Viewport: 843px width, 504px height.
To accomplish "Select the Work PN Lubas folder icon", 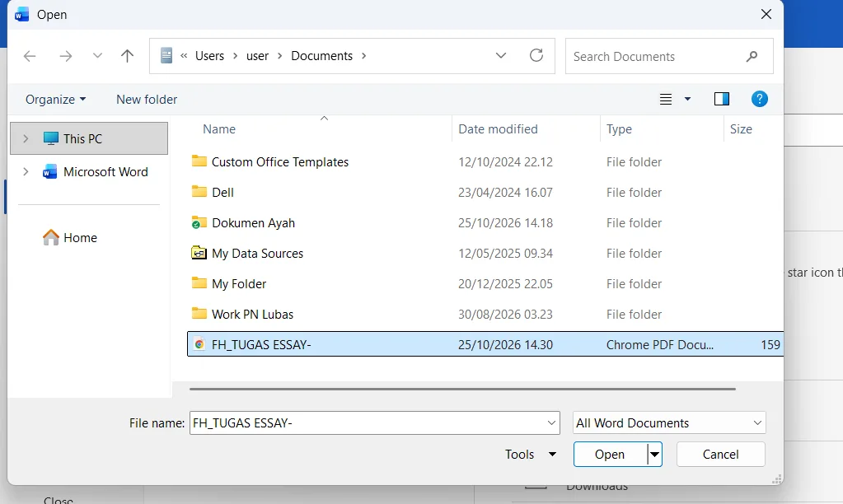I will [199, 313].
